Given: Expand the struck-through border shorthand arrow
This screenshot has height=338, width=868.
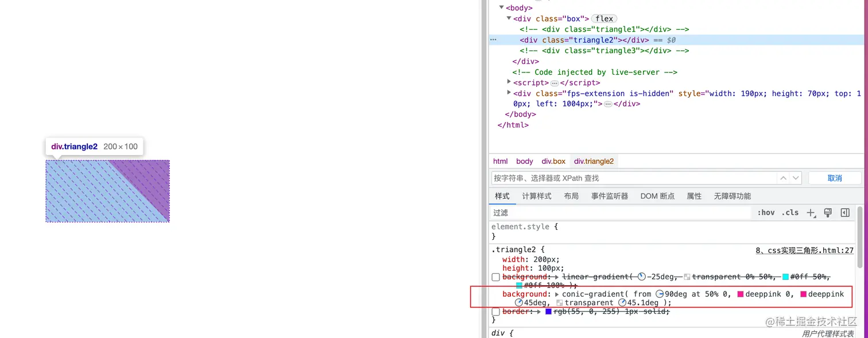Looking at the screenshot, I should (540, 311).
